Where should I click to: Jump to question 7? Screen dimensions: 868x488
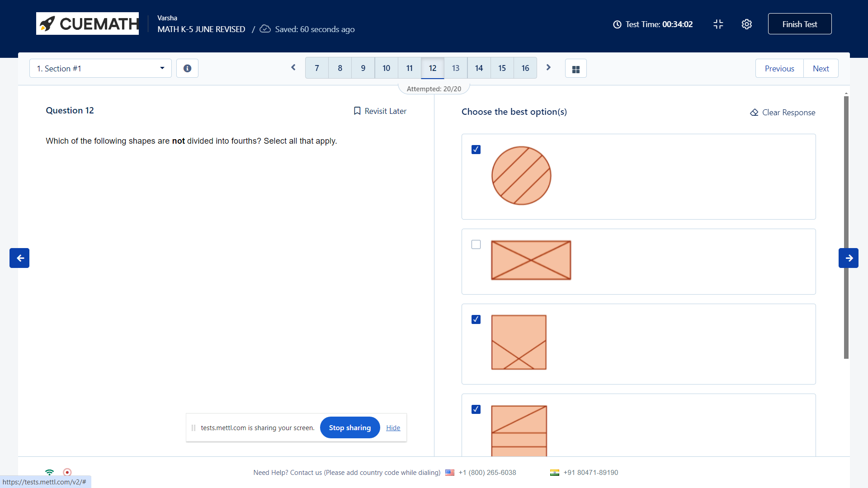[317, 68]
